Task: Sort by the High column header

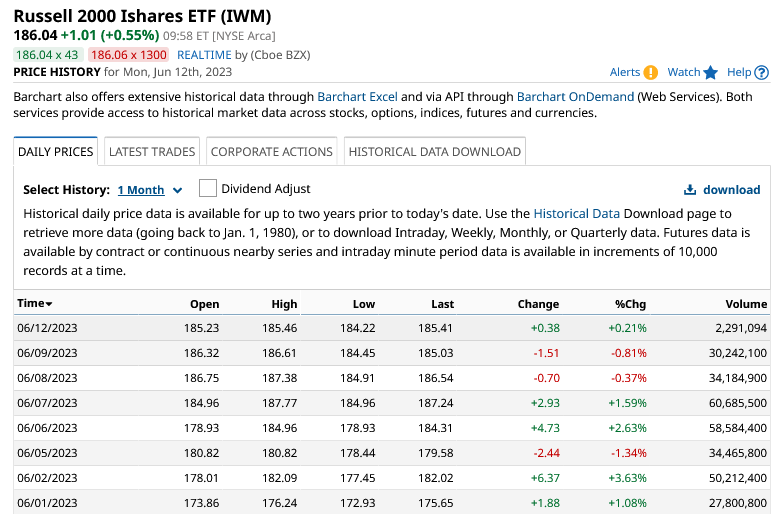Action: click(284, 304)
